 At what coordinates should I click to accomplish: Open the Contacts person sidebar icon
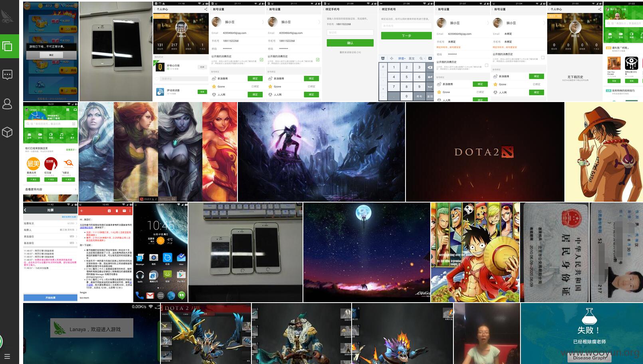pyautogui.click(x=7, y=104)
